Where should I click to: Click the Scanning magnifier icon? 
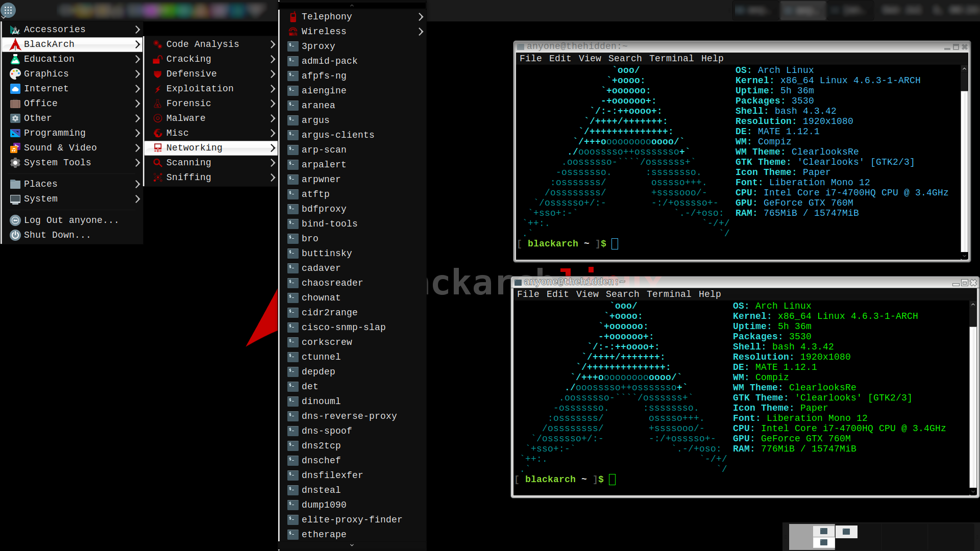click(x=158, y=163)
